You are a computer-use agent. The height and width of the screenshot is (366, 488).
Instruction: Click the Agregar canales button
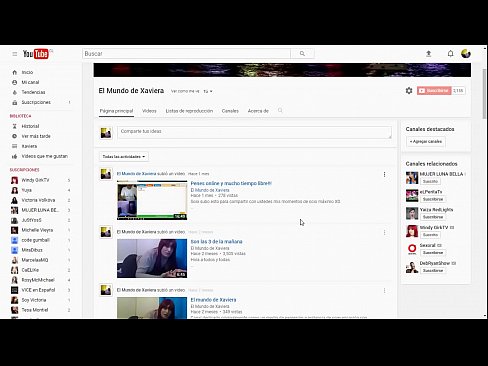(x=426, y=142)
